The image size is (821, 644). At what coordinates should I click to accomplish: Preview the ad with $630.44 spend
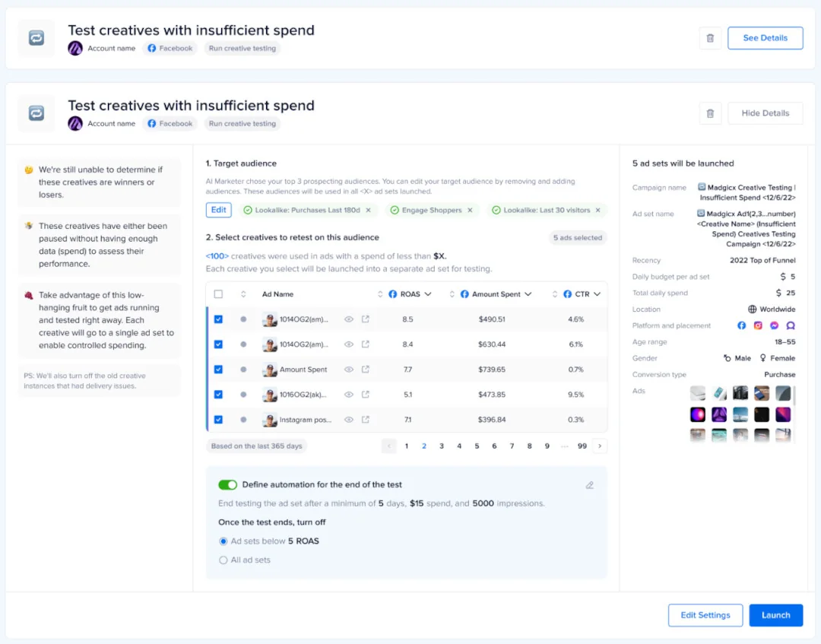pyautogui.click(x=349, y=344)
